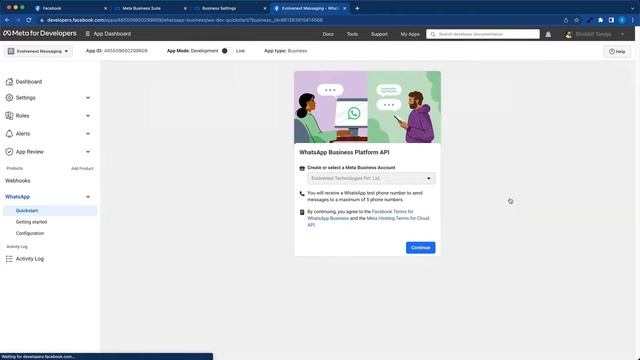Expand the Settings section chevron
The image size is (640, 360).
point(88,98)
